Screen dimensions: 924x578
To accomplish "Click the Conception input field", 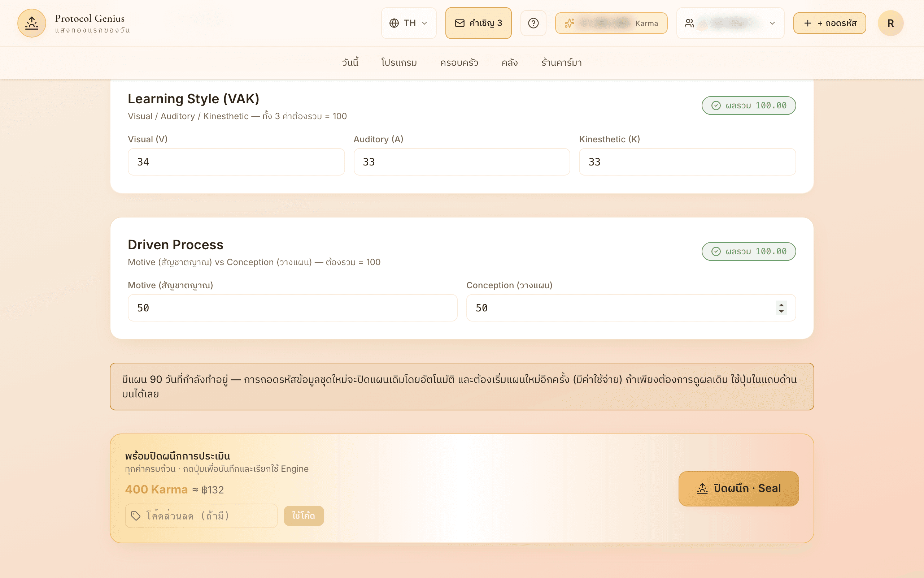I will (x=631, y=308).
